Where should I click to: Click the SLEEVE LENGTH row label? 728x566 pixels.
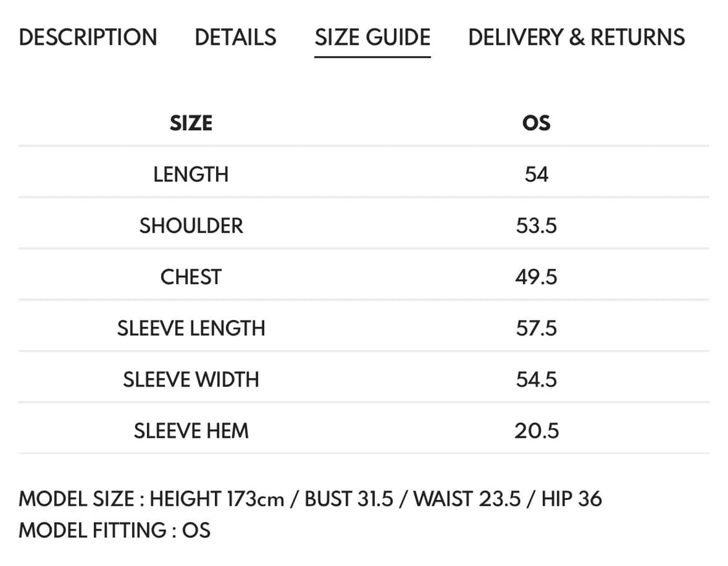coord(191,328)
